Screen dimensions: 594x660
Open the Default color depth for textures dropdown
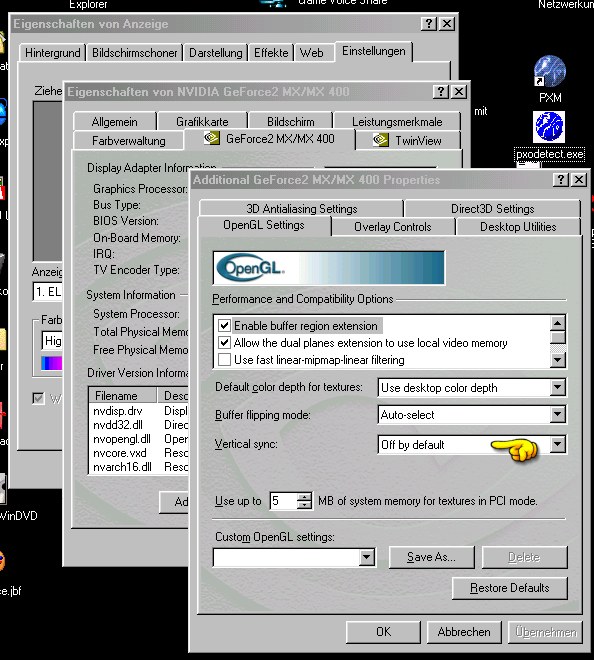(x=557, y=387)
